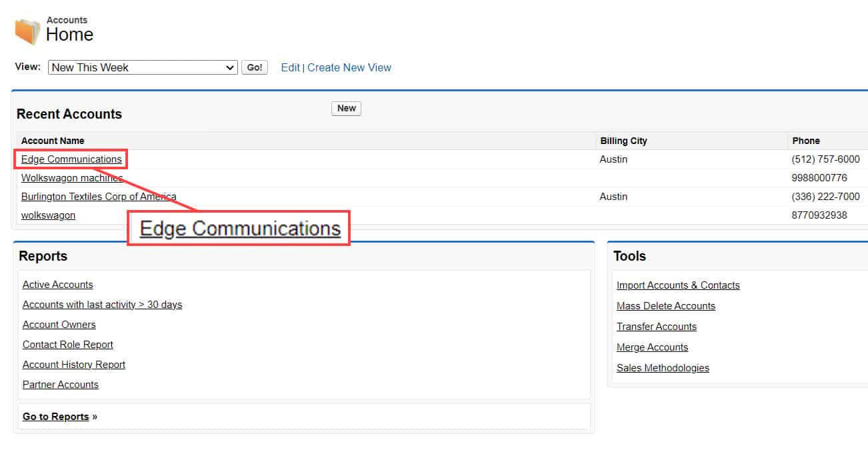Open the Merge Accounts tool
The image size is (868, 452).
652,347
